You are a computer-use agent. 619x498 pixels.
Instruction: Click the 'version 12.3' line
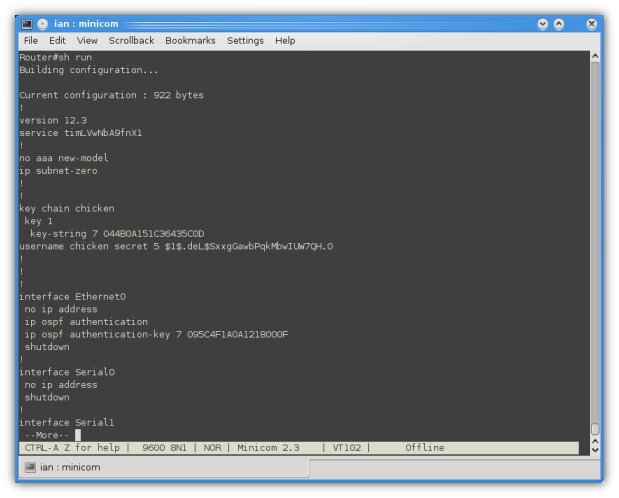coord(53,120)
